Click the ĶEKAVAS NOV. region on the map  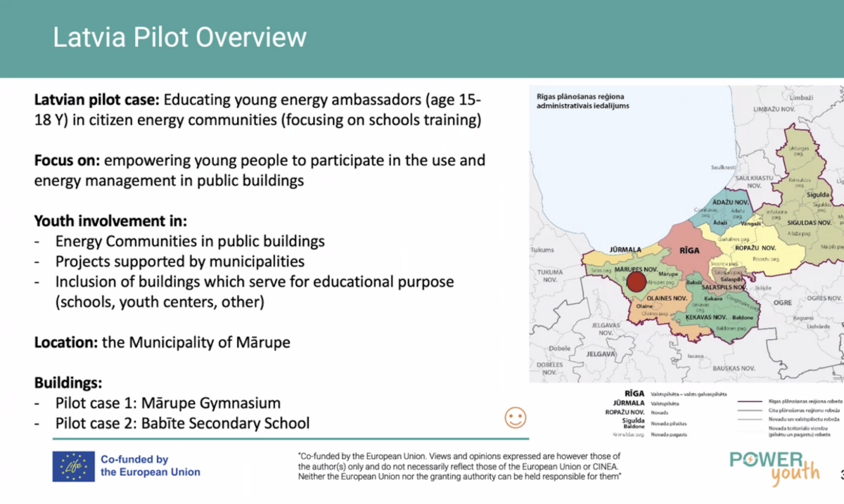click(716, 318)
